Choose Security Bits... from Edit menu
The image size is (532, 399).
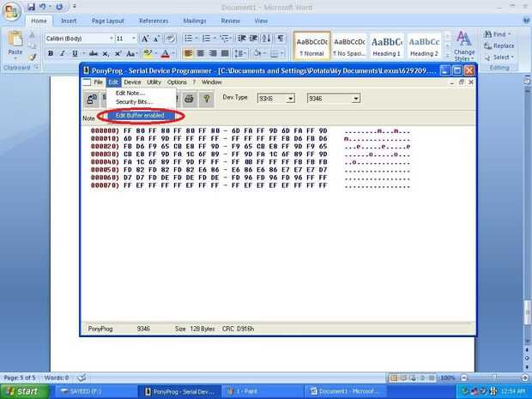tap(135, 102)
